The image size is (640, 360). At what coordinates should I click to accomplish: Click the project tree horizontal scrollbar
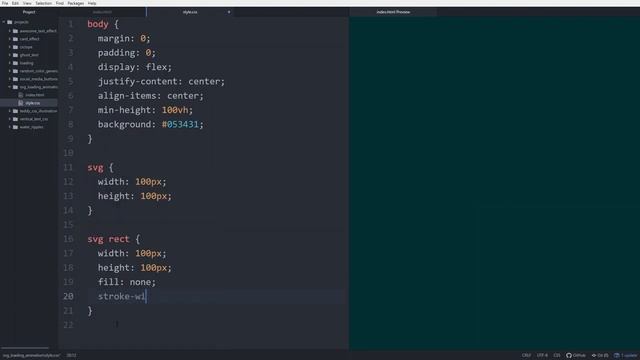25,348
